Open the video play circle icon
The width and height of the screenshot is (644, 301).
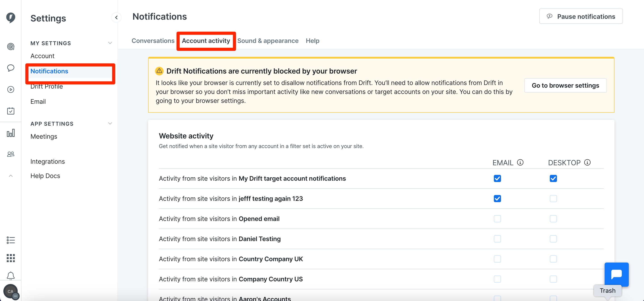11,89
